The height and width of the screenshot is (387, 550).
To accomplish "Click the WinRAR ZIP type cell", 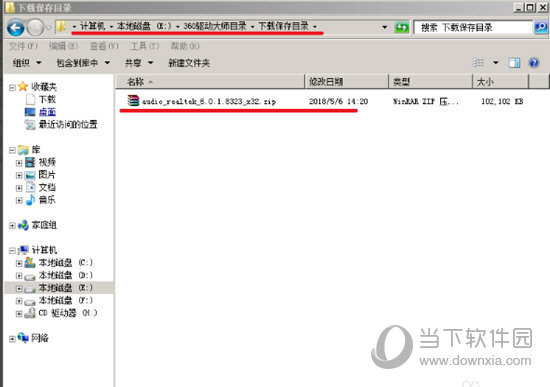I will 426,101.
